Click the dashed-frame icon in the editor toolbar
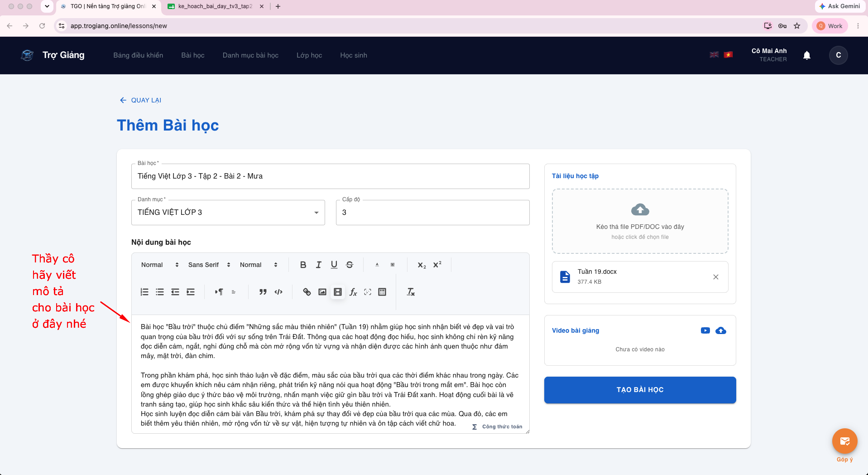The width and height of the screenshot is (868, 475). coord(368,292)
